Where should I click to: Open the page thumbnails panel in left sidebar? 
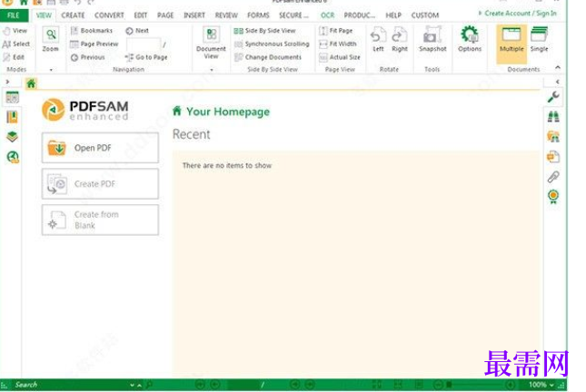click(13, 97)
